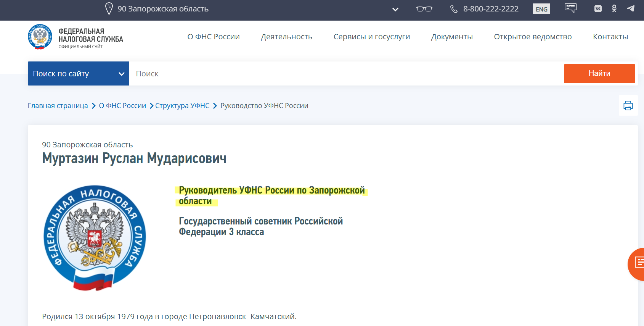Viewport: 644px width, 326px height.
Task: Go to 'Структура УФНС' breadcrumb
Action: (x=182, y=106)
